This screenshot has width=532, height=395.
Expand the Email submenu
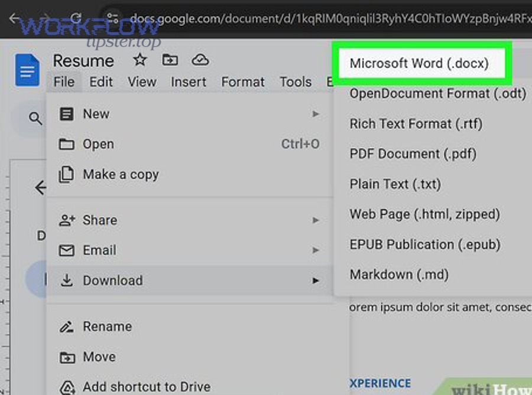pos(189,250)
